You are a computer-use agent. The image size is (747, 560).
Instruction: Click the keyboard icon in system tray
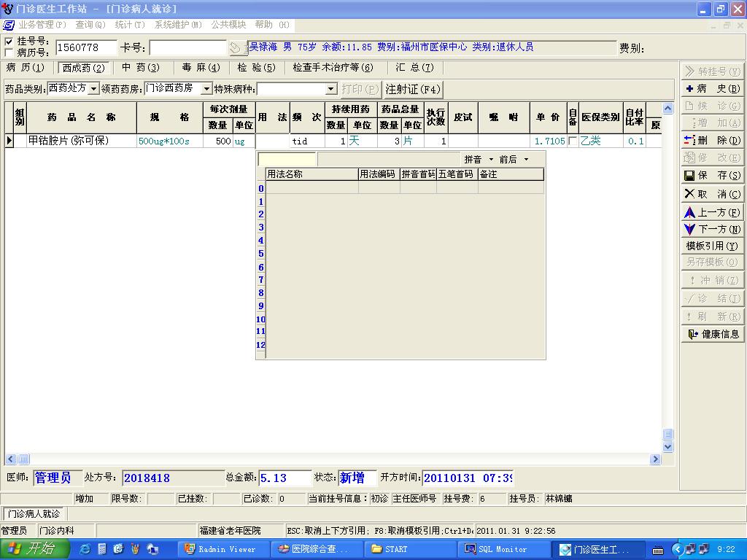point(658,550)
